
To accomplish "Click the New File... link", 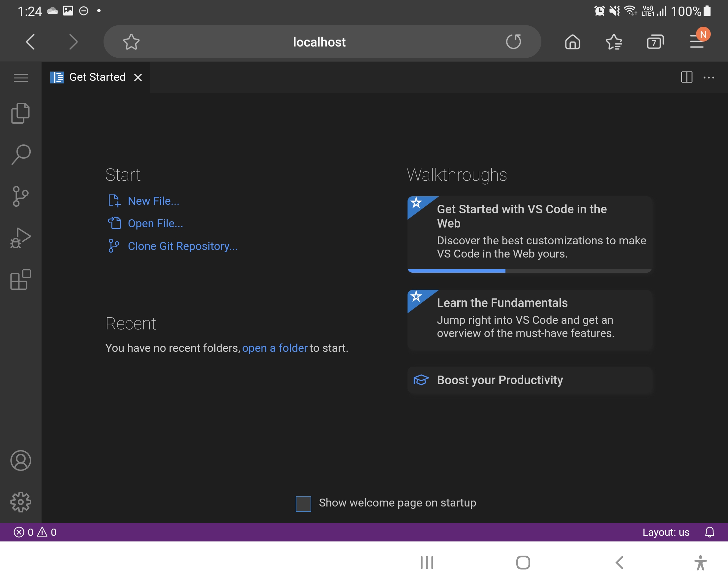I will coord(154,201).
